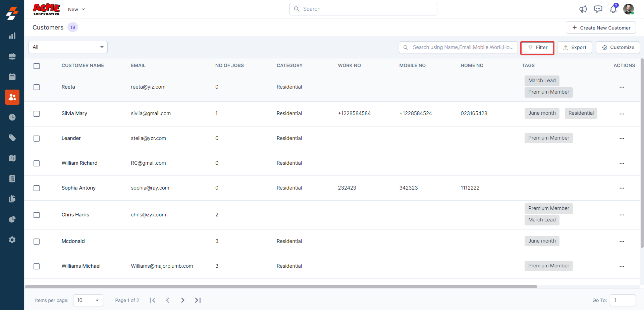This screenshot has height=310, width=644.
Task: Open the chat messages icon
Action: pyautogui.click(x=598, y=9)
